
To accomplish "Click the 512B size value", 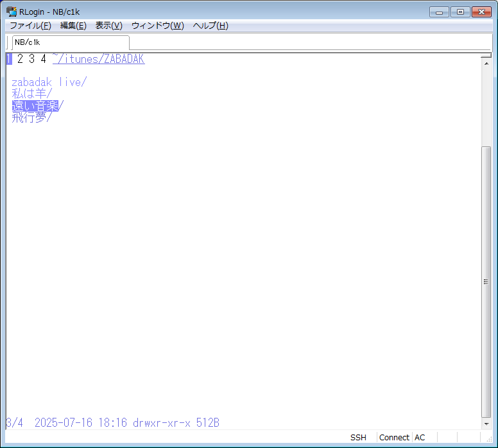I will (208, 423).
